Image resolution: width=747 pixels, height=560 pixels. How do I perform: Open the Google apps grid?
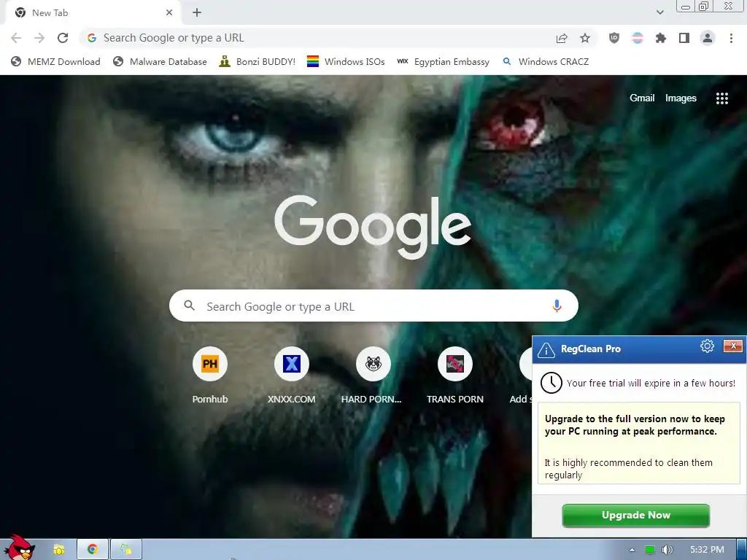(x=721, y=98)
